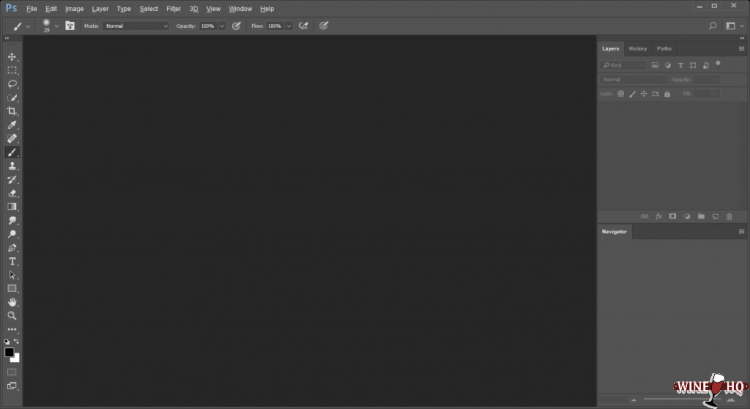
Task: Toggle pressure for brush size
Action: click(324, 26)
